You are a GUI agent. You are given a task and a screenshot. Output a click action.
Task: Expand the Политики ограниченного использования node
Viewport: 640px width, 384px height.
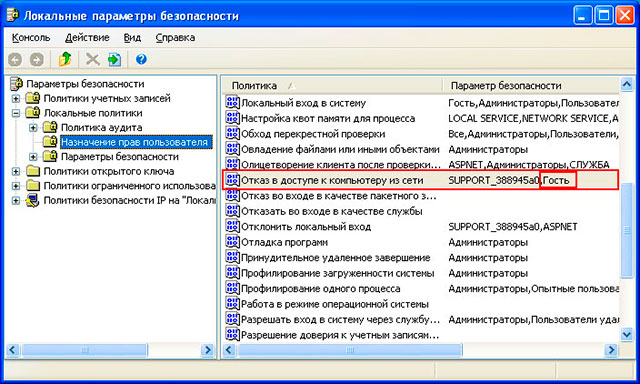coord(16,186)
